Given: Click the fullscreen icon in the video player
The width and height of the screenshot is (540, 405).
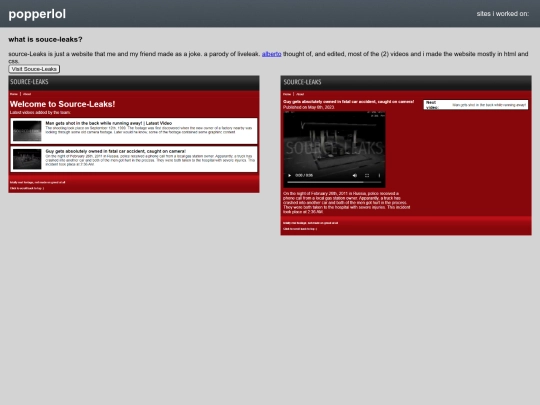Looking at the screenshot, I should click(x=367, y=175).
